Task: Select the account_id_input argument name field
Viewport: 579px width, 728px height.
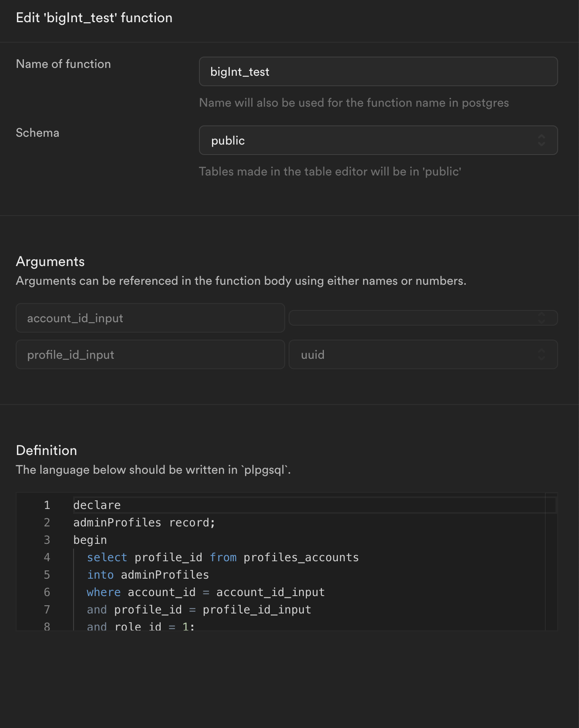Action: (x=150, y=318)
